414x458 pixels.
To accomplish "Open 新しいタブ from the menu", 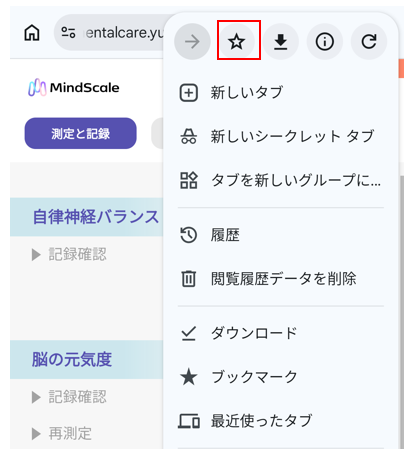I will [x=281, y=92].
